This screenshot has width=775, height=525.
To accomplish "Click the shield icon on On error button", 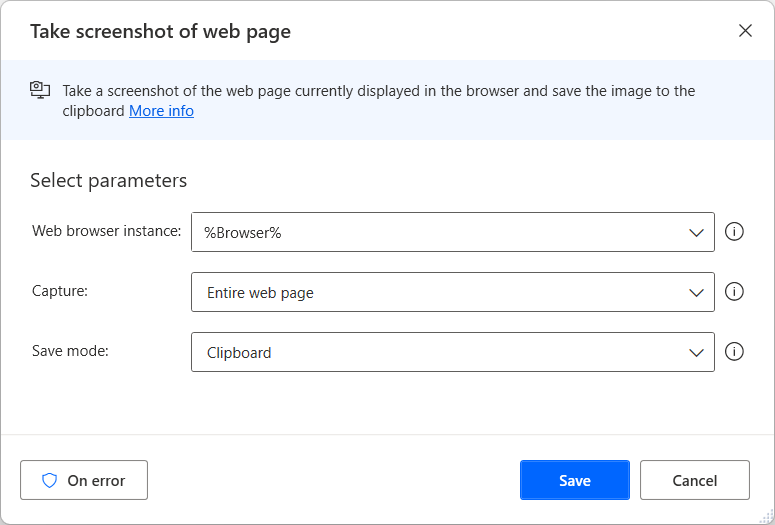I will tap(49, 480).
